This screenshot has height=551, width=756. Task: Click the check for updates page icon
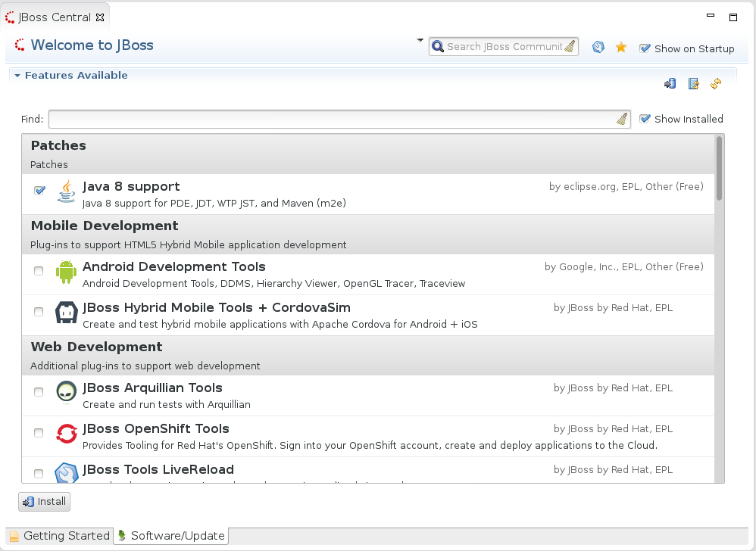[693, 84]
